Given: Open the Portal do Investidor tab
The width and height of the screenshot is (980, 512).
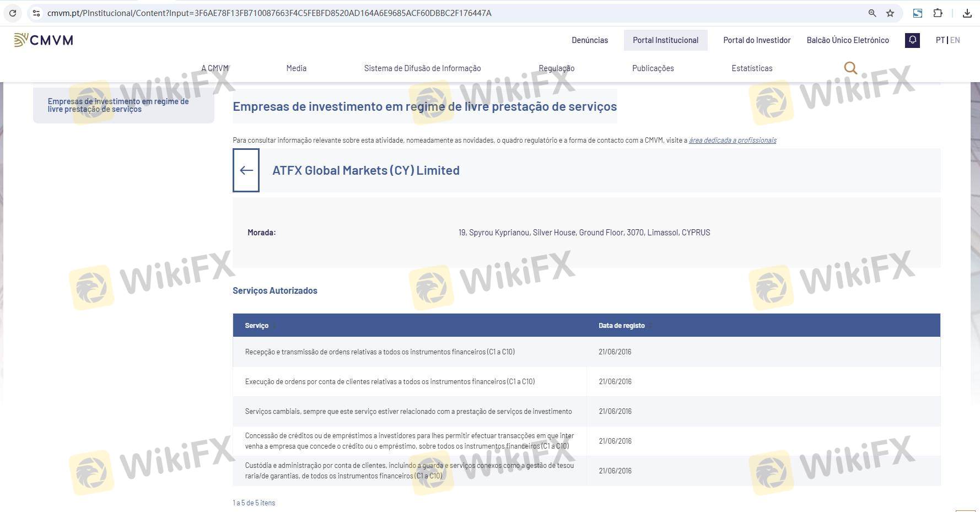Looking at the screenshot, I should tap(757, 40).
